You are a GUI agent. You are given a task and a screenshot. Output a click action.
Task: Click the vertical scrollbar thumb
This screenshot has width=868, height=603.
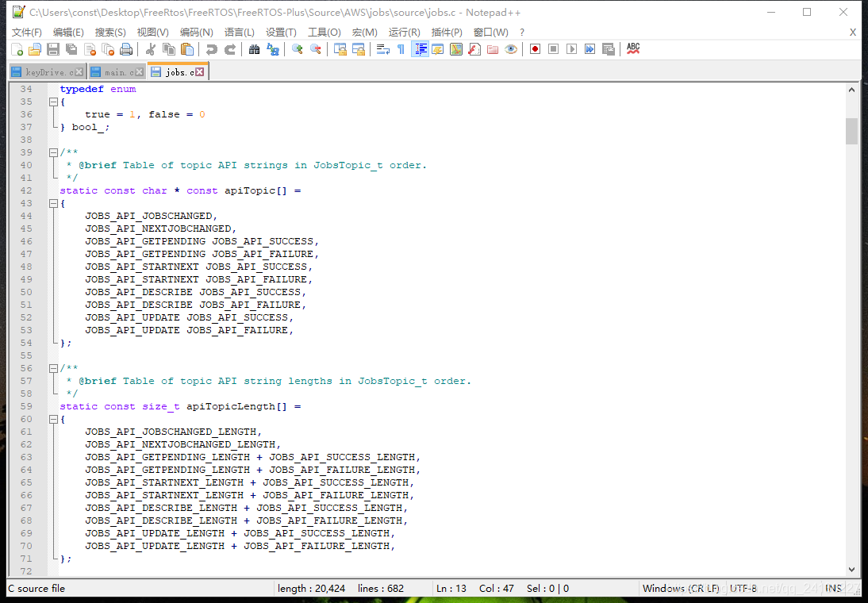(851, 131)
